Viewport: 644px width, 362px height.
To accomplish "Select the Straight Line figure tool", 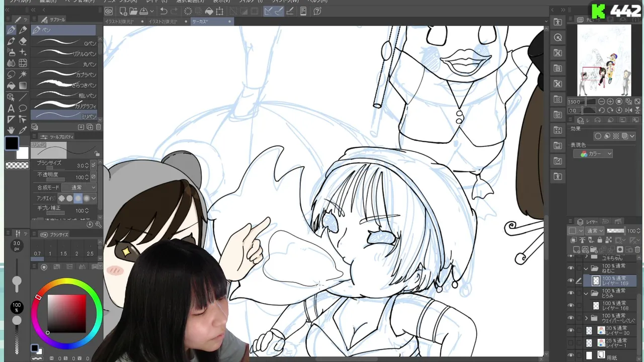I will pyautogui.click(x=23, y=97).
